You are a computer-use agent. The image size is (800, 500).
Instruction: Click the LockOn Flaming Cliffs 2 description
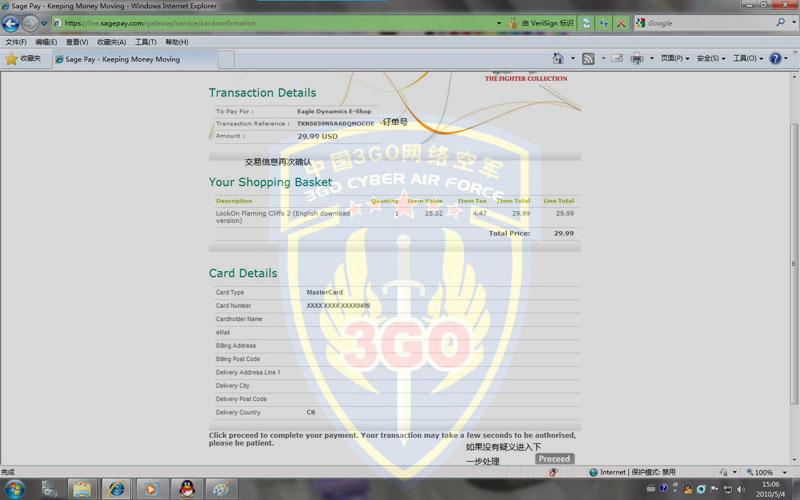[283, 217]
